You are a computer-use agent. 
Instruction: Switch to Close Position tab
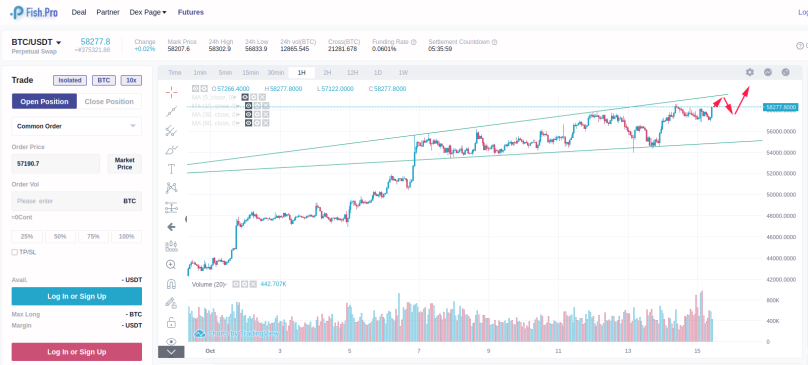click(x=109, y=102)
